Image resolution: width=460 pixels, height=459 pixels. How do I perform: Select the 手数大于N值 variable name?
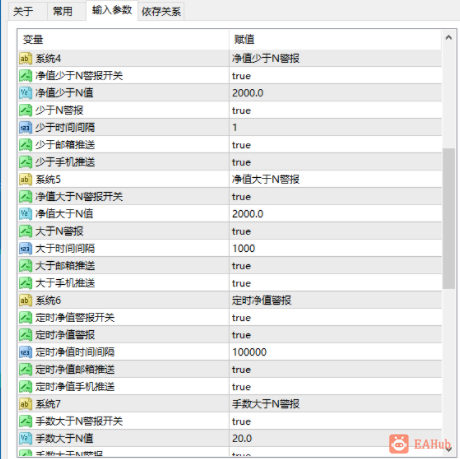point(64,438)
